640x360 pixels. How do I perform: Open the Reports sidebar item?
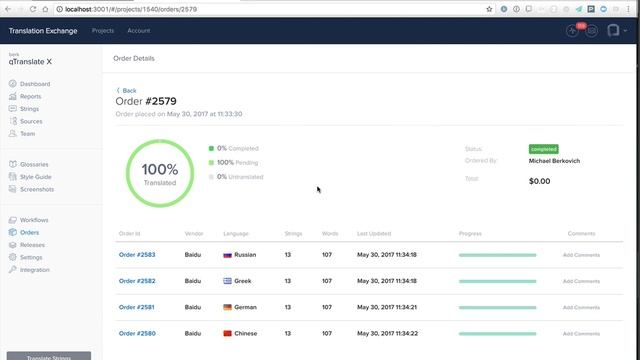(x=25, y=96)
